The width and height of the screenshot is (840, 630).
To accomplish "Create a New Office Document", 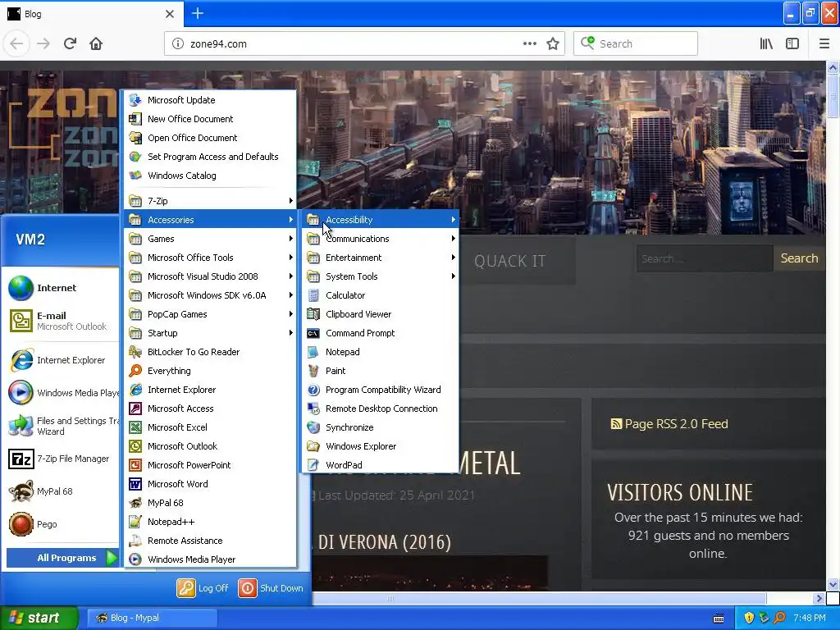I will click(210, 118).
